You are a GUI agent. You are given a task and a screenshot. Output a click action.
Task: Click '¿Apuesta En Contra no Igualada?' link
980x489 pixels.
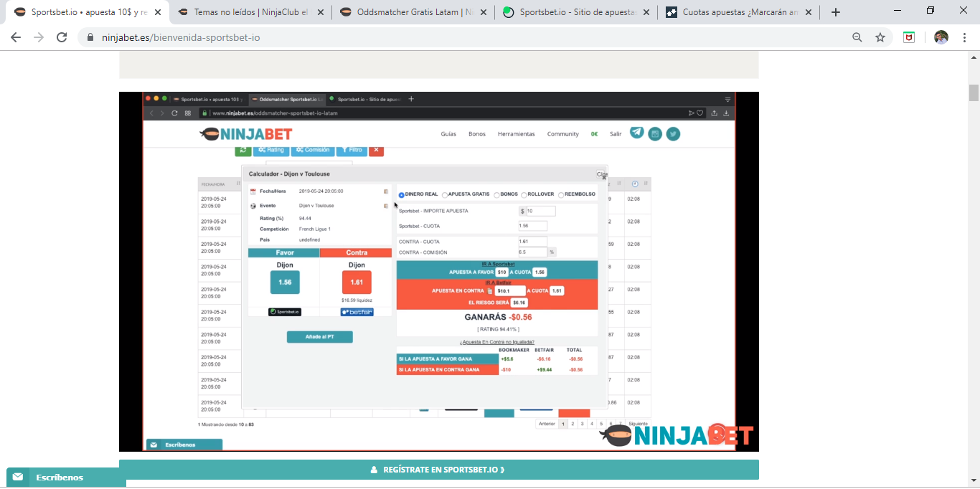[x=497, y=342]
